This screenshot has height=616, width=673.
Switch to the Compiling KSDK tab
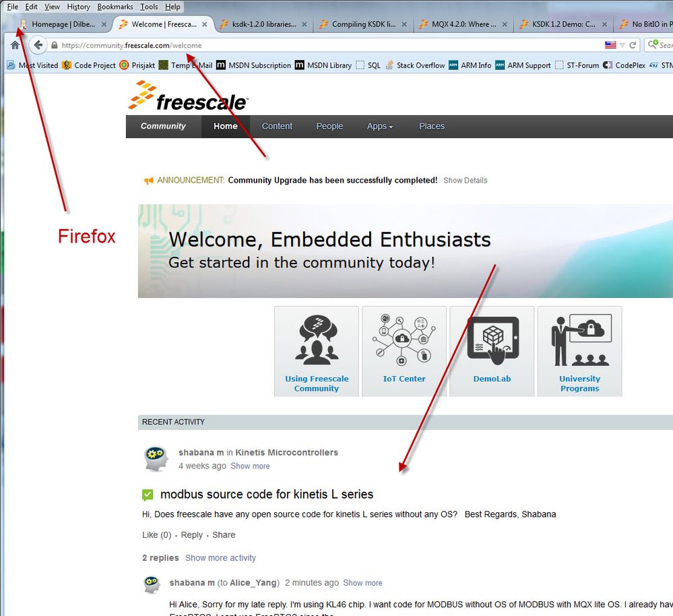[364, 24]
